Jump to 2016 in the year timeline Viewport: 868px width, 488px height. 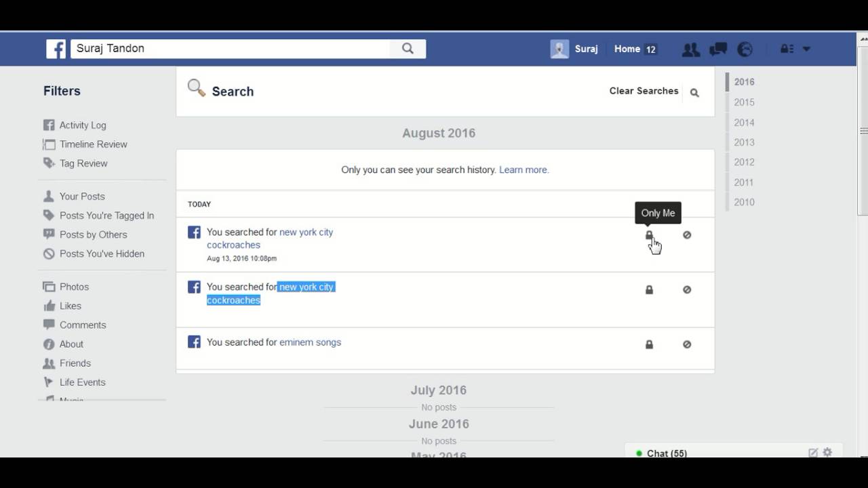pyautogui.click(x=744, y=82)
